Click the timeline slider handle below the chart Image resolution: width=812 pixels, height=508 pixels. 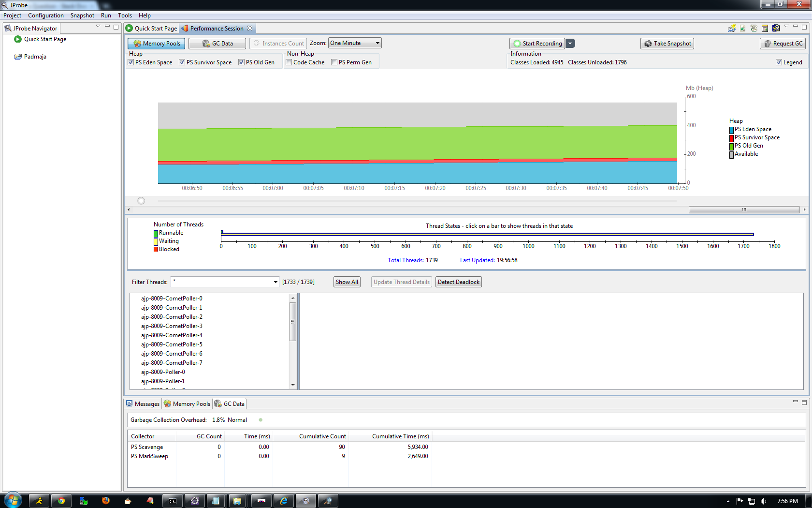[141, 201]
